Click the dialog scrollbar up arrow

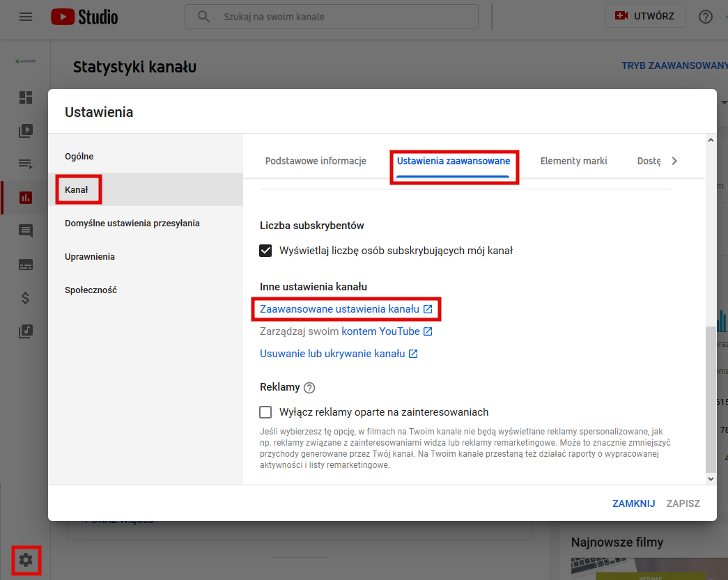pyautogui.click(x=711, y=140)
